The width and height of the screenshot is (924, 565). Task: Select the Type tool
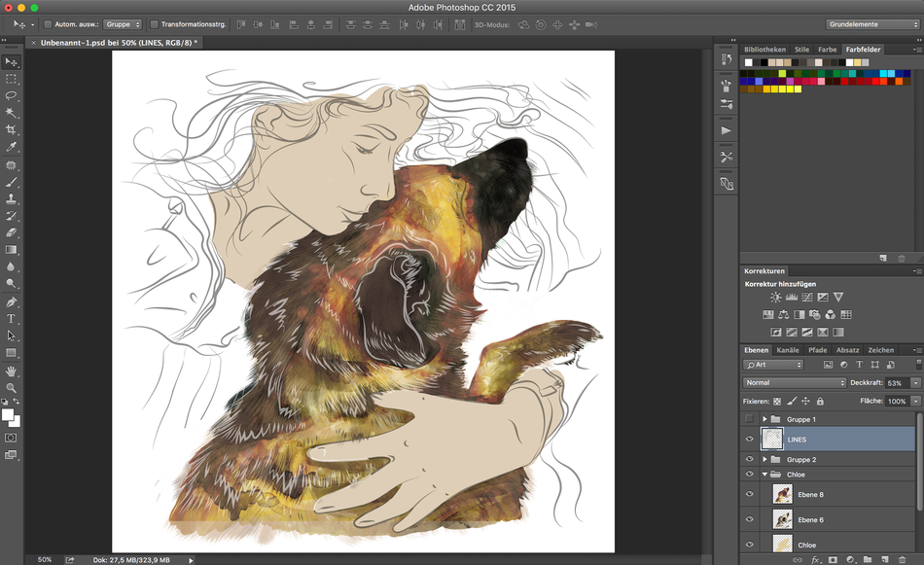coord(12,319)
